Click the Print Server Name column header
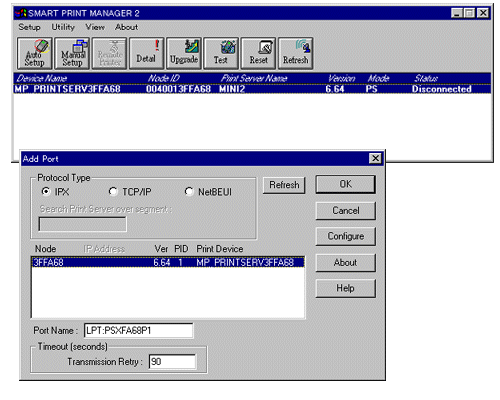 point(254,78)
